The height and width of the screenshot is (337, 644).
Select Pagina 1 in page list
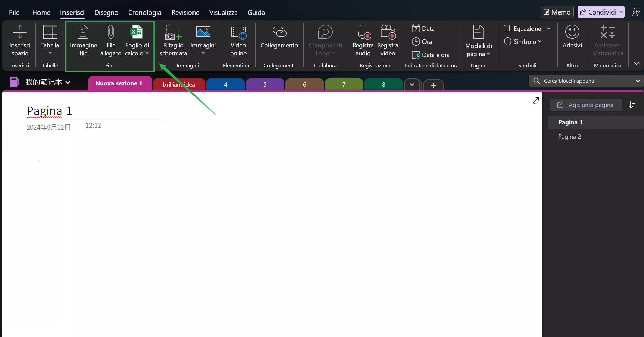point(596,122)
